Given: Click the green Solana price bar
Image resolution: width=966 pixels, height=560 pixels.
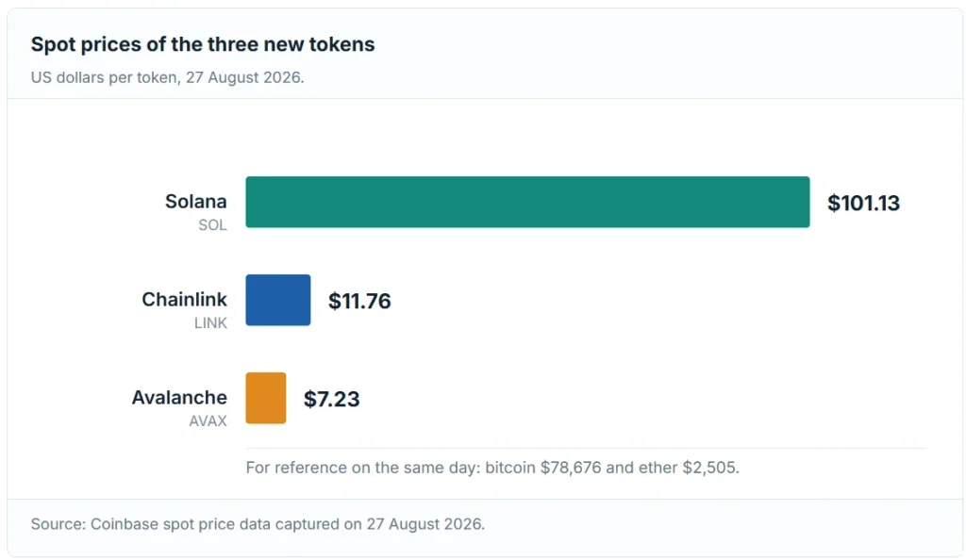Looking at the screenshot, I should 527,202.
